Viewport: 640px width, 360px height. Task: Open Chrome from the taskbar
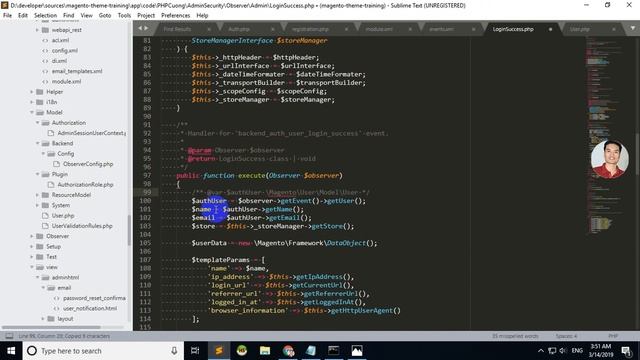pos(288,351)
